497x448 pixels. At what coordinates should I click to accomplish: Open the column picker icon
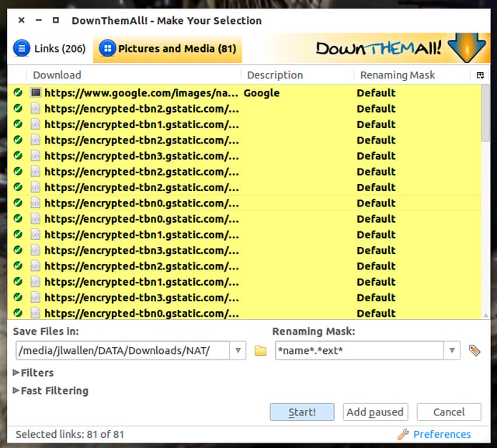click(x=480, y=75)
